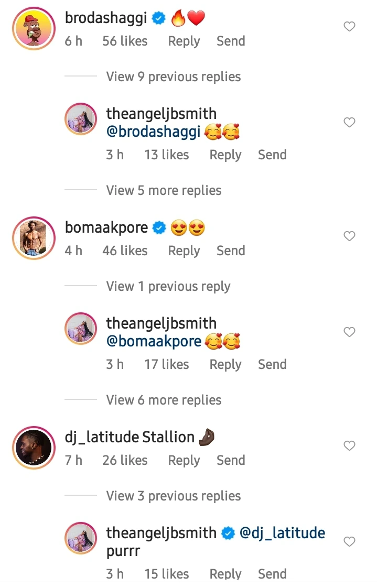Like bomaakpore's comment with the heart
This screenshot has width=377, height=588.
(349, 236)
